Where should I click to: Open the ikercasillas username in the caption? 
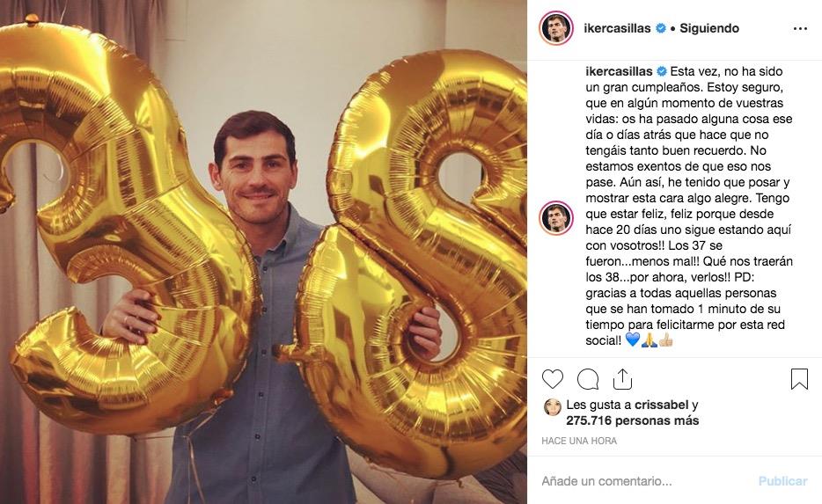[619, 71]
